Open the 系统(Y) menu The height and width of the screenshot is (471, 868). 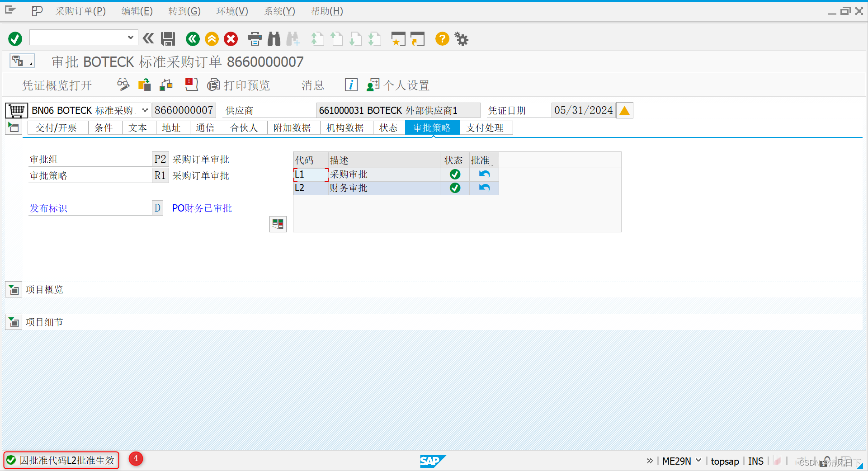tap(279, 11)
